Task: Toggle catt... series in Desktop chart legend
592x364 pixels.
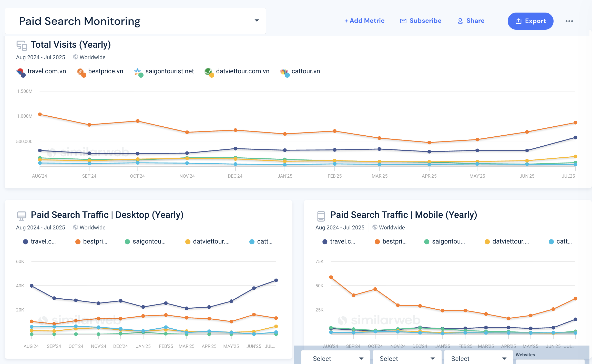Action: click(261, 241)
